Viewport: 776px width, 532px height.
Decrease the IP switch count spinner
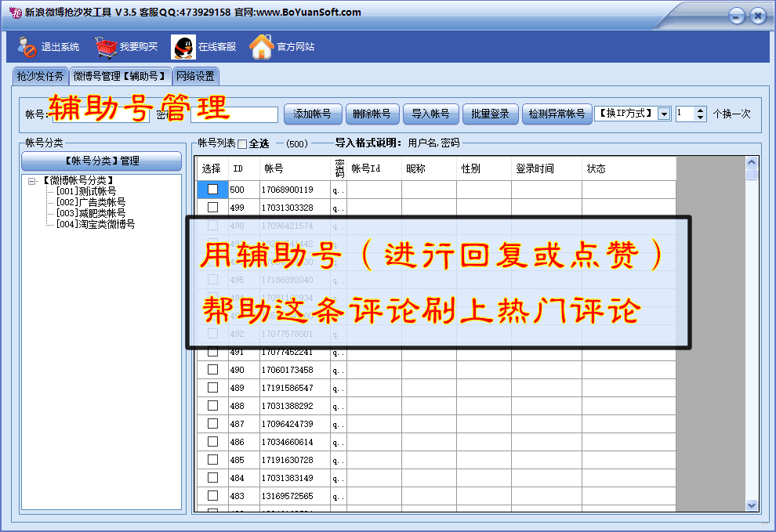click(x=700, y=118)
